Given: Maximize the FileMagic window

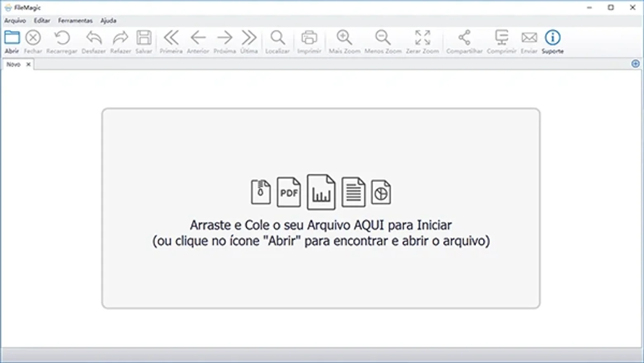Looking at the screenshot, I should [x=611, y=7].
